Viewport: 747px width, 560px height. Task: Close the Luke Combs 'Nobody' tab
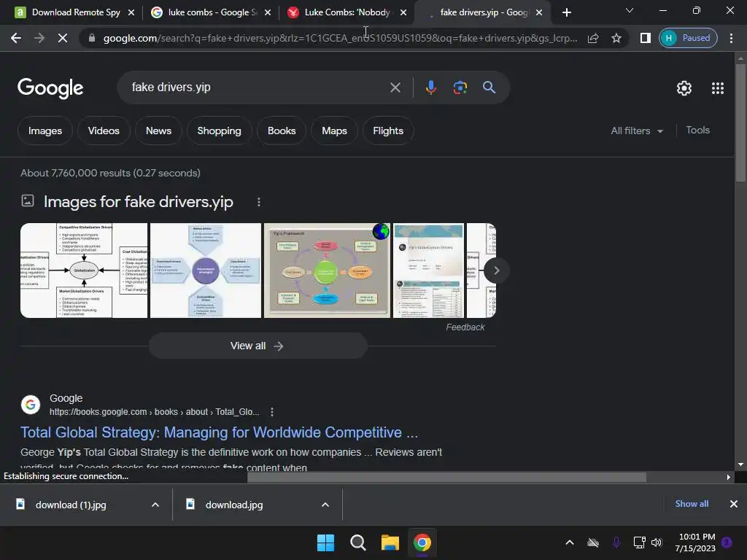coord(403,12)
